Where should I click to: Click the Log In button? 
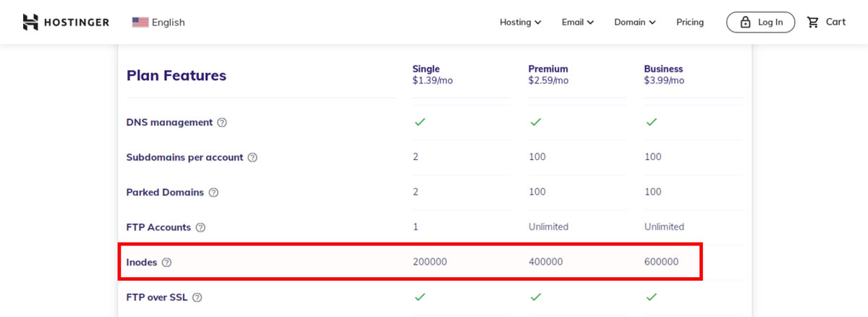[x=761, y=22]
